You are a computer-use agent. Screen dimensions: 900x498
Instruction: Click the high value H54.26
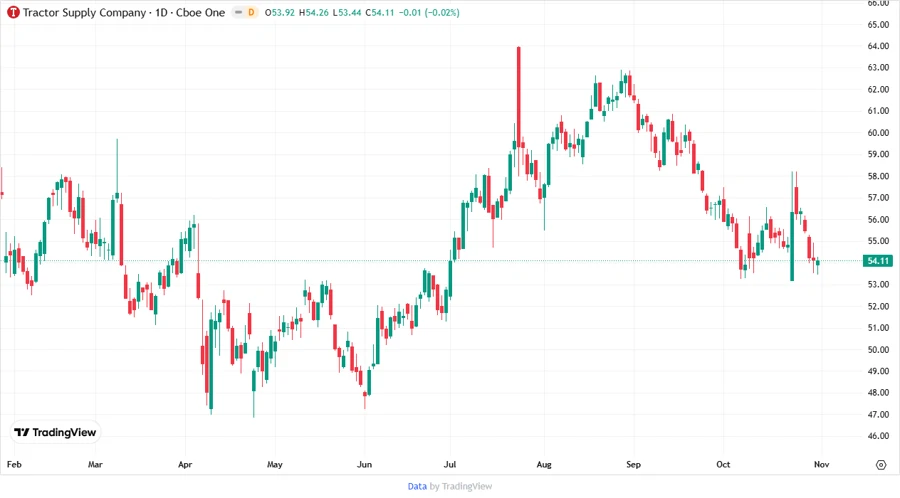click(x=314, y=12)
